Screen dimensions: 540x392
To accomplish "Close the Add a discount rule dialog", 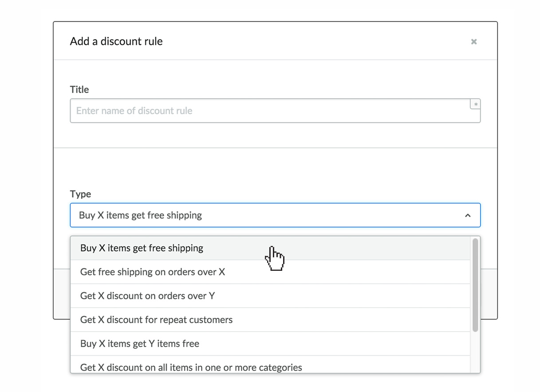I will pyautogui.click(x=474, y=42).
